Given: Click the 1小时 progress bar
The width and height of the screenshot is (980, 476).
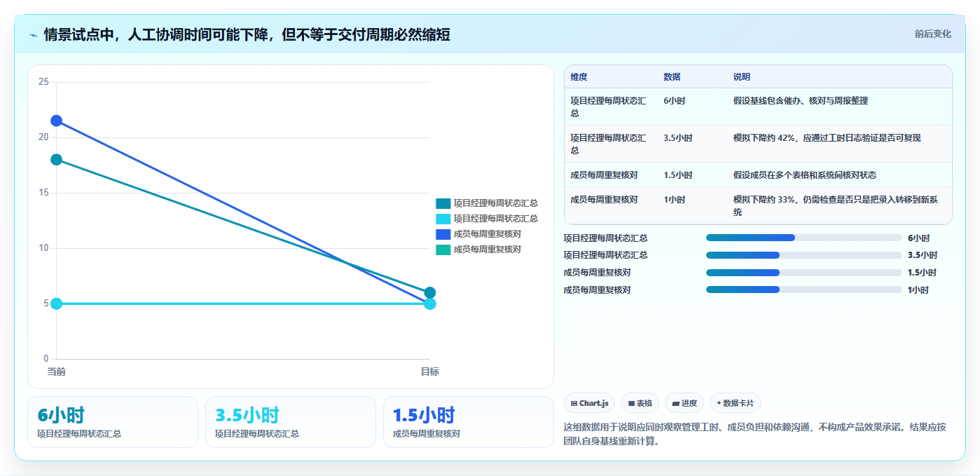Looking at the screenshot, I should (803, 290).
